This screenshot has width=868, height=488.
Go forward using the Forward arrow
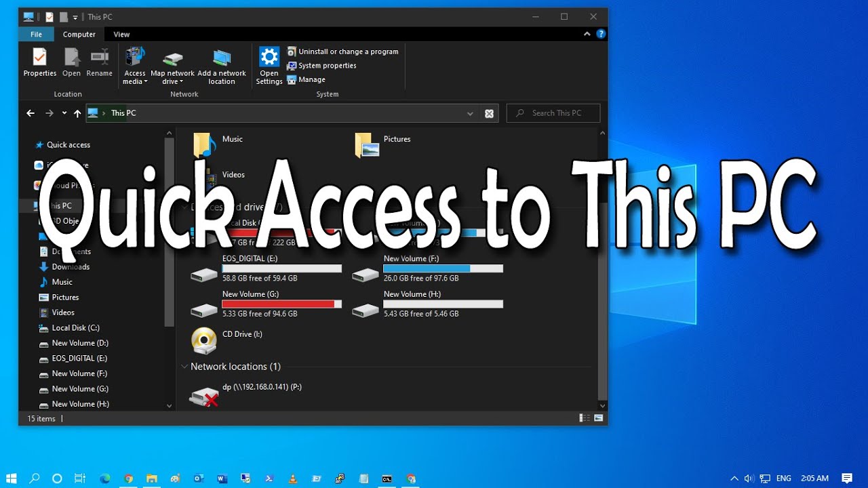[49, 113]
